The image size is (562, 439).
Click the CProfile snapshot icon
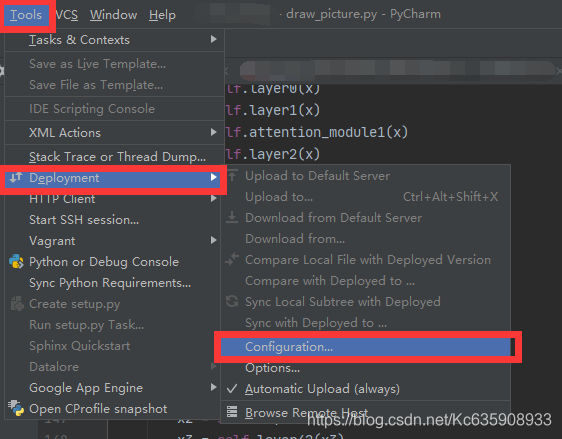click(16, 408)
